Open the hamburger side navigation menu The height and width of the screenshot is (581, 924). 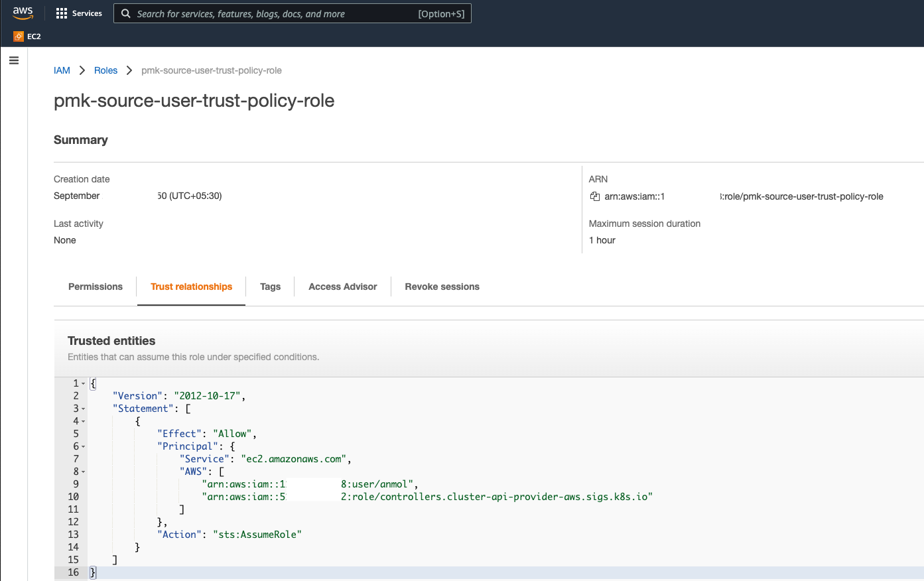click(14, 60)
